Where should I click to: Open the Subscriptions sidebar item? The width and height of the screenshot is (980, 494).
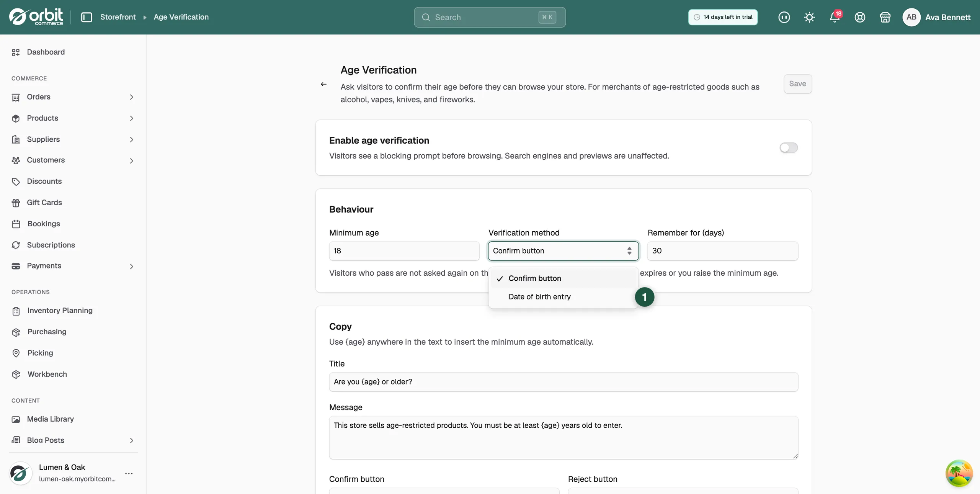coord(73,245)
